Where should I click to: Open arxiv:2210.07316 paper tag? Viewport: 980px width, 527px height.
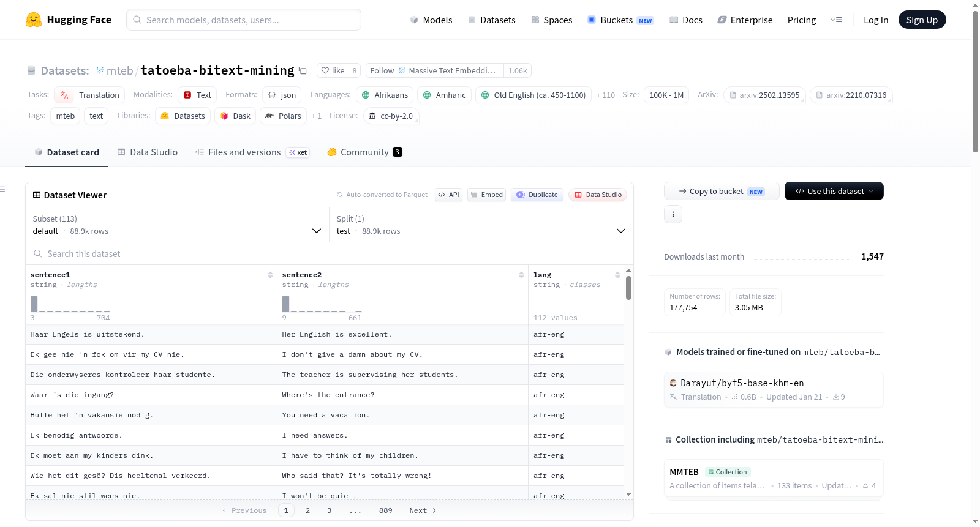pyautogui.click(x=851, y=95)
